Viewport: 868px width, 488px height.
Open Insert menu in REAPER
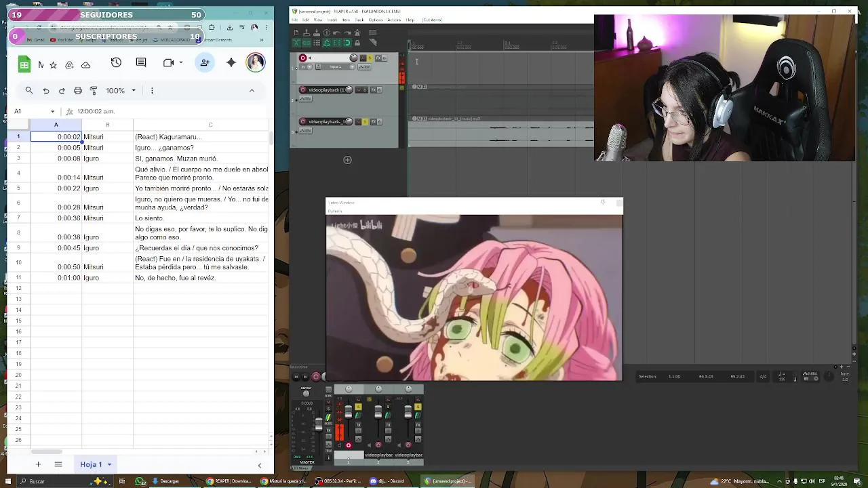pos(332,20)
